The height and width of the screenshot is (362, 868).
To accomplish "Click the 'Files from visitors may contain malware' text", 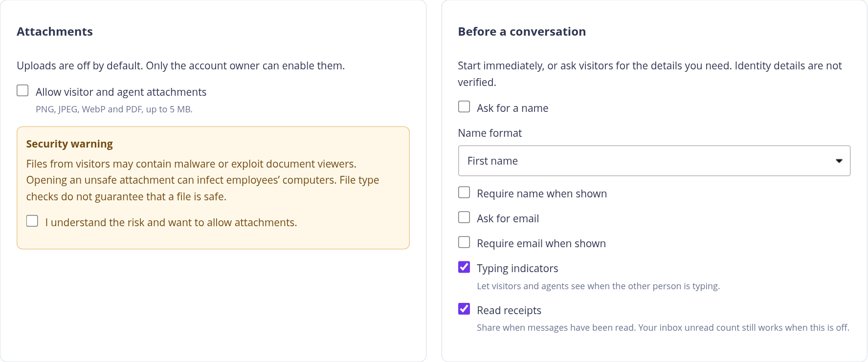I will (x=202, y=180).
